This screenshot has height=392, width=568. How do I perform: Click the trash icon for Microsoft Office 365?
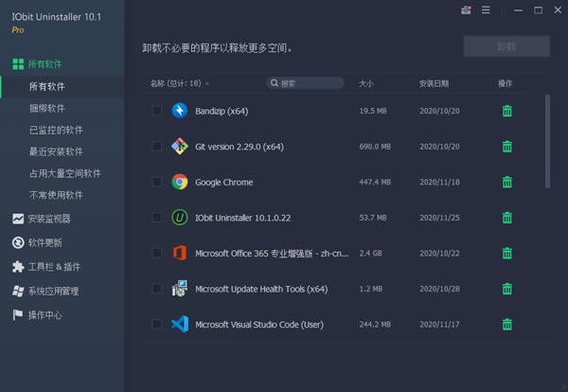[x=507, y=253]
